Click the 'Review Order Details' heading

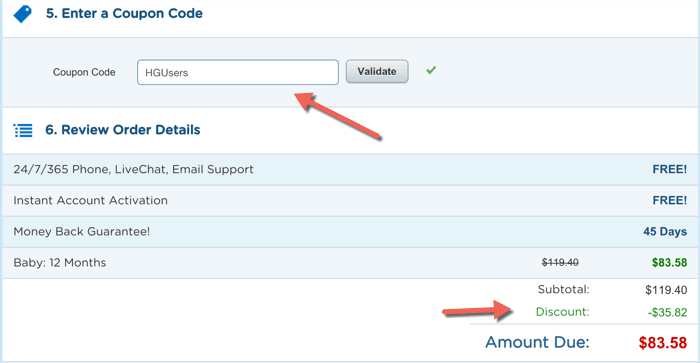(123, 130)
